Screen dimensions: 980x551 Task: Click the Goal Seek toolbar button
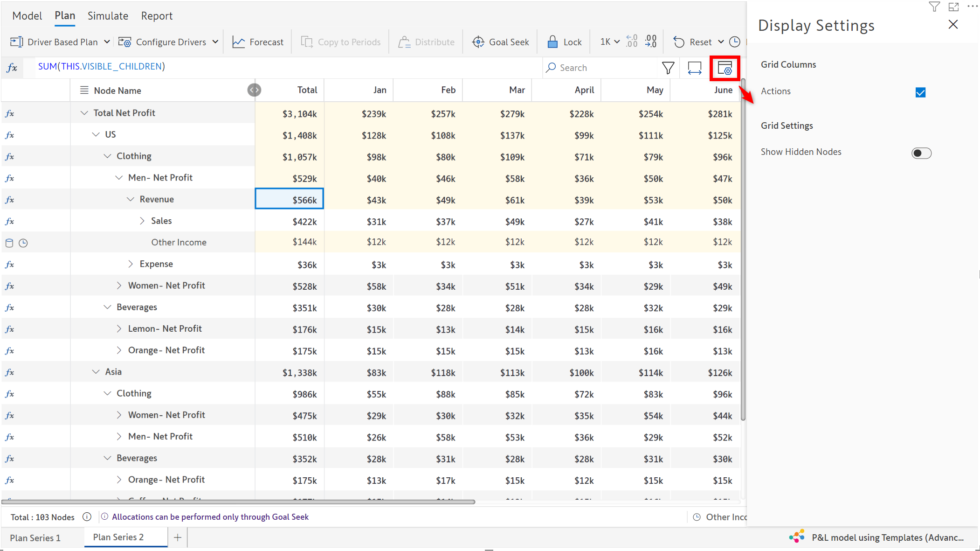point(501,42)
